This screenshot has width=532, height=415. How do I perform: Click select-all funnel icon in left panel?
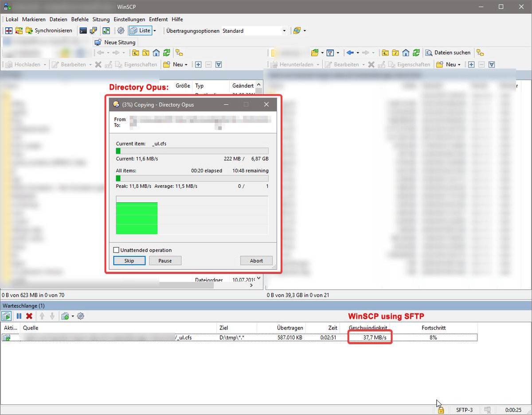[219, 64]
